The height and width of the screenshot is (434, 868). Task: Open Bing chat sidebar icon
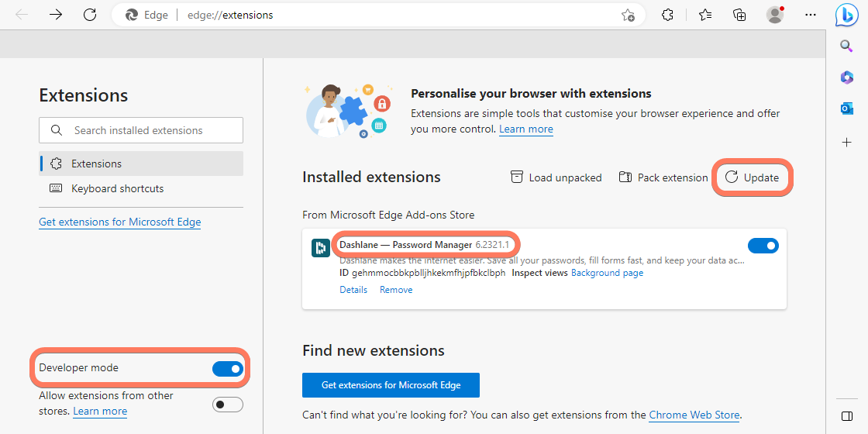click(846, 15)
